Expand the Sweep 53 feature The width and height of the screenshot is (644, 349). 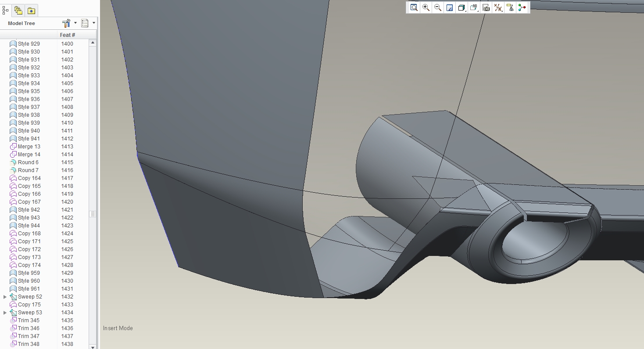click(5, 313)
